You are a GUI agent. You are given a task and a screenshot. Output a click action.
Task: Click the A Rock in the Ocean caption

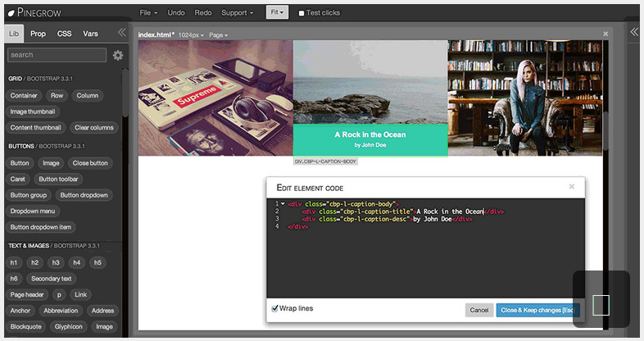point(370,134)
